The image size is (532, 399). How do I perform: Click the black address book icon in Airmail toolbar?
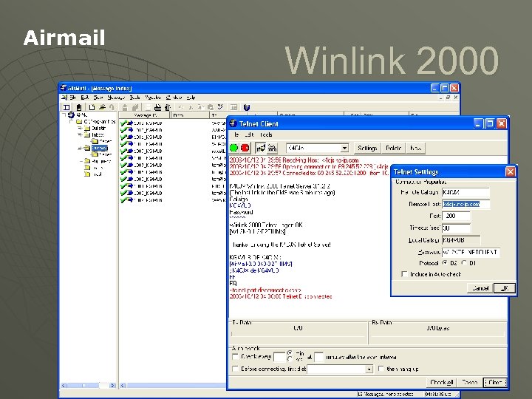point(79,107)
